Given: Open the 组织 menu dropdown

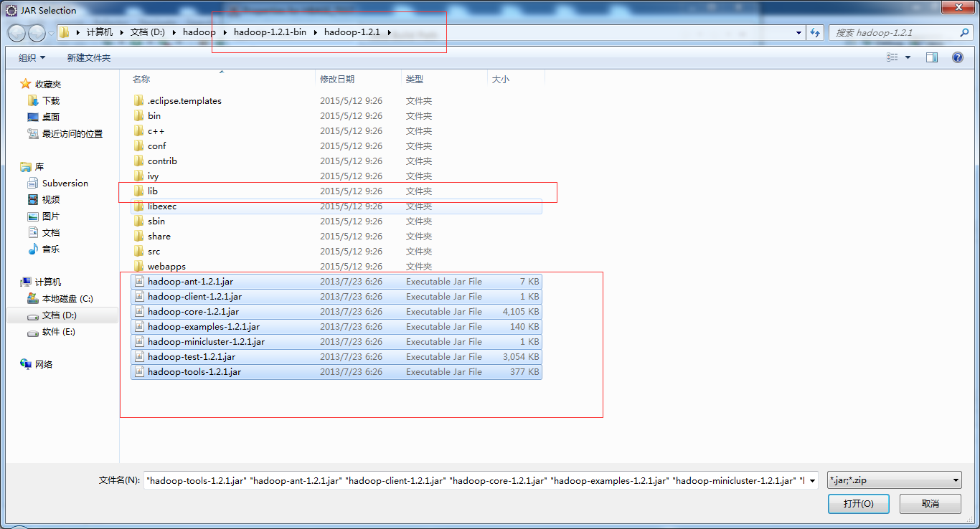Looking at the screenshot, I should point(32,57).
